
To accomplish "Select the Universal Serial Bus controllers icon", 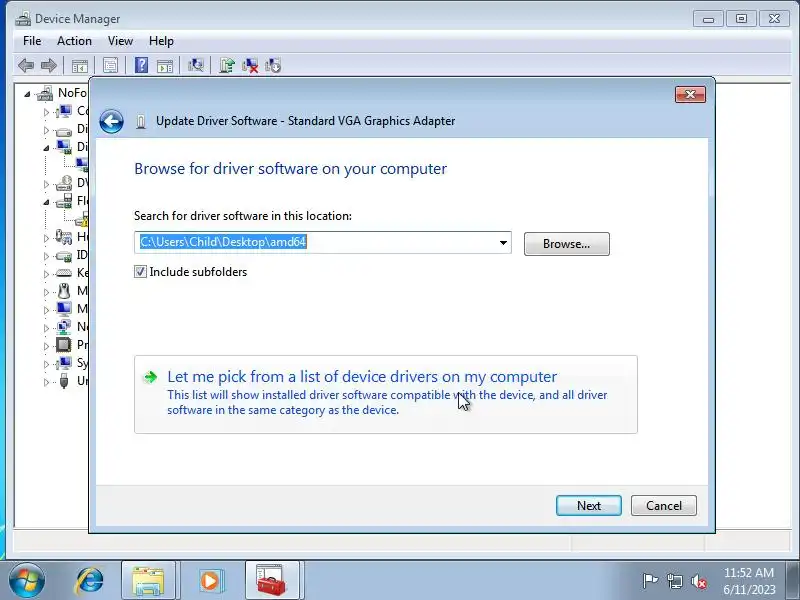I will pos(64,381).
